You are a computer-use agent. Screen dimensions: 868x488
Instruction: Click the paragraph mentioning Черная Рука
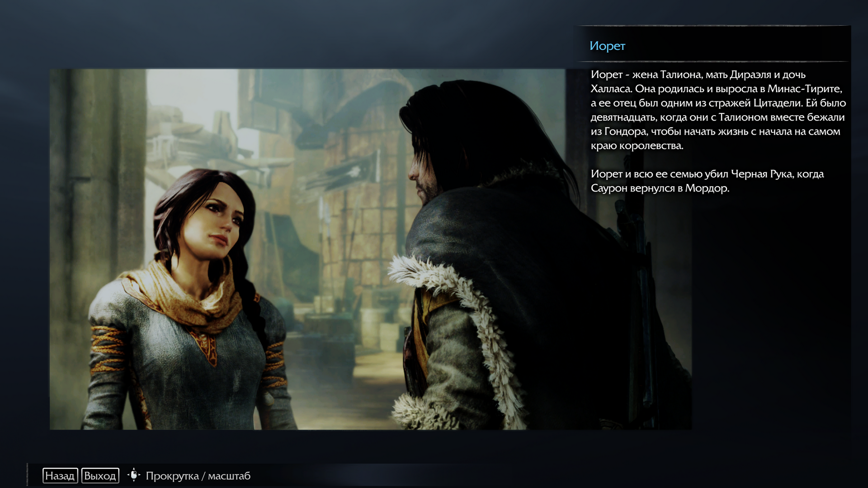coord(707,181)
